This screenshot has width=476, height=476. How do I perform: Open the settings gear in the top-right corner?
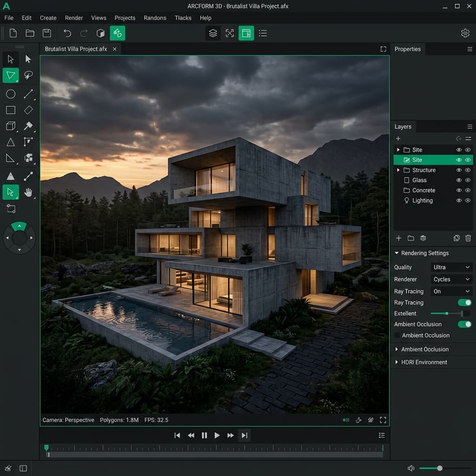[465, 33]
